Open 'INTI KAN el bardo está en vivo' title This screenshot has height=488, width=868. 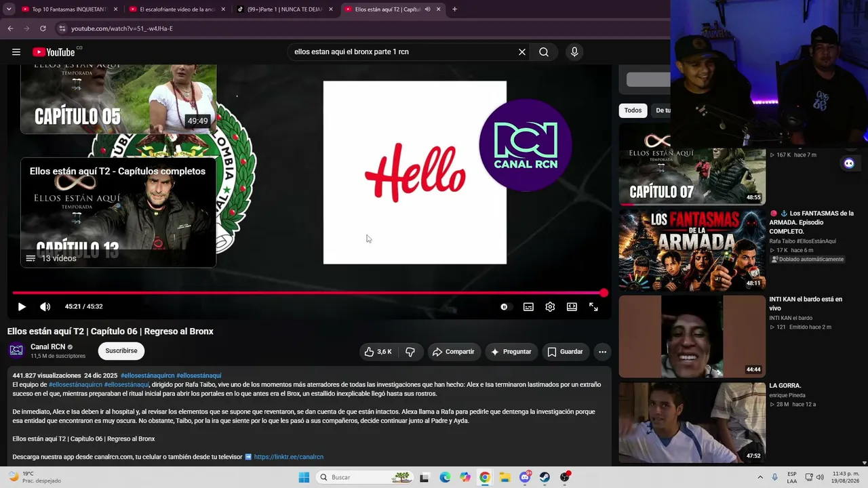(x=806, y=304)
